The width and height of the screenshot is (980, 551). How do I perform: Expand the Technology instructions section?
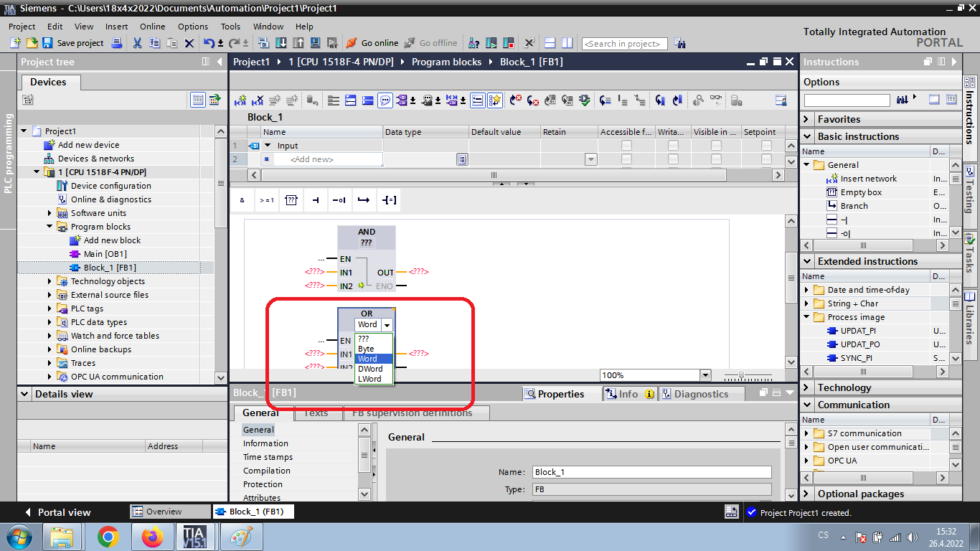click(807, 387)
